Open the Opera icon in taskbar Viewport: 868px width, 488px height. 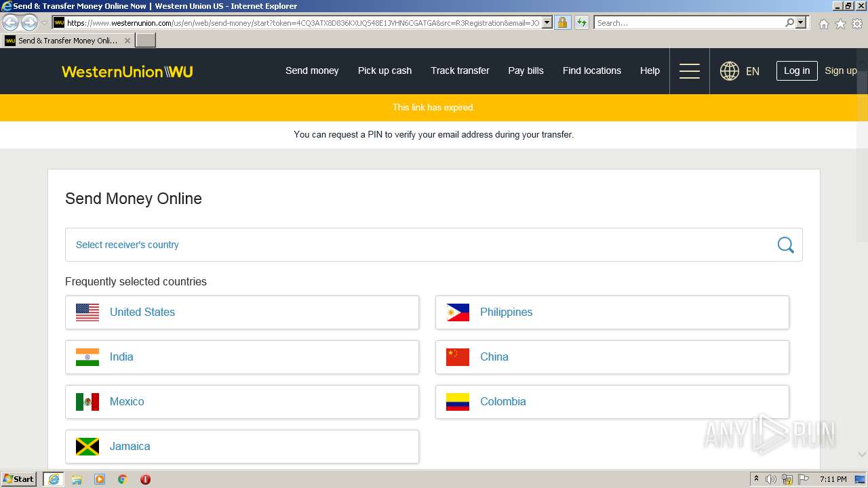145,479
